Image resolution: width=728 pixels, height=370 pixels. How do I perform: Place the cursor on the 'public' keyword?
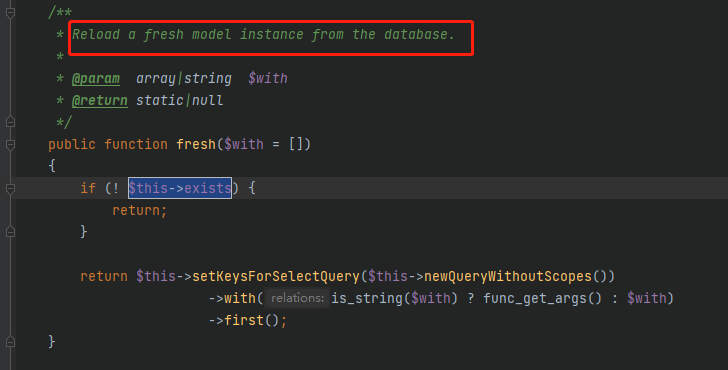coord(72,144)
